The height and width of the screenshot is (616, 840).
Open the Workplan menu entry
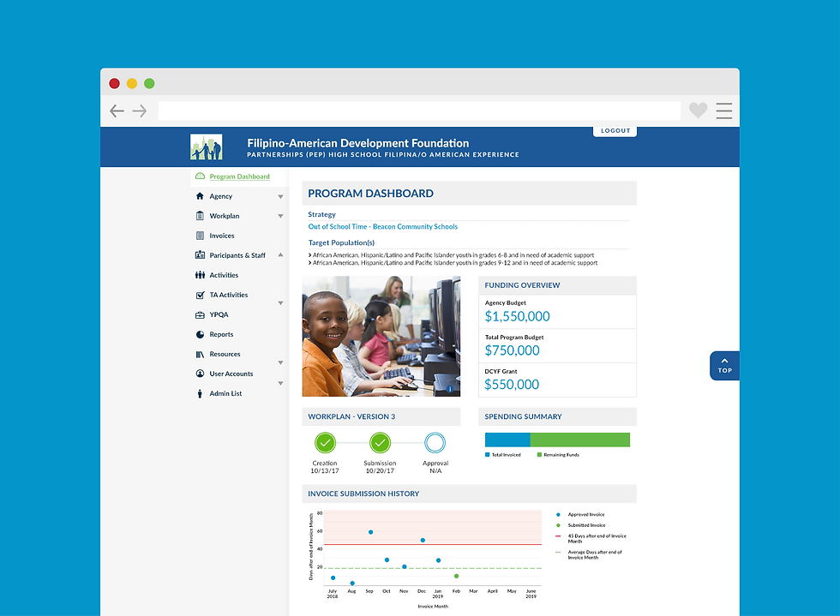pos(225,216)
